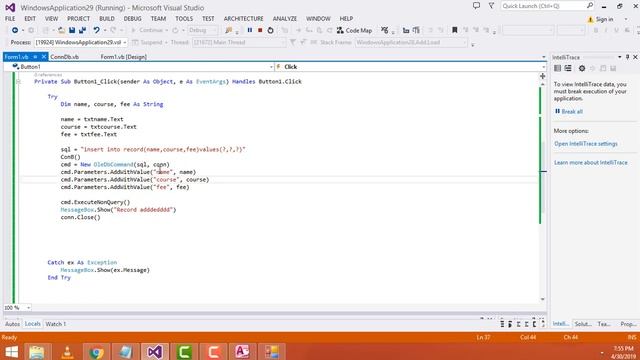640x360 pixels.
Task: Click the Sign in link
Action: (604, 19)
